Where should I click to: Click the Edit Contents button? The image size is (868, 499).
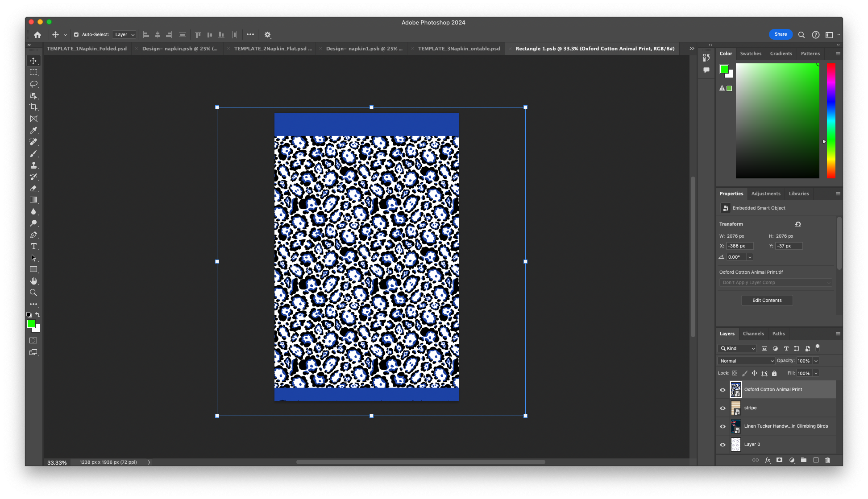pos(767,300)
